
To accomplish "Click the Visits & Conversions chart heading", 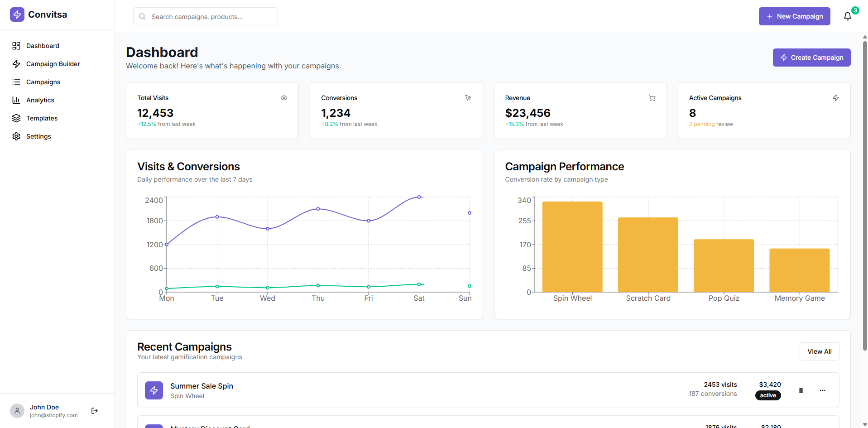I will pos(188,167).
